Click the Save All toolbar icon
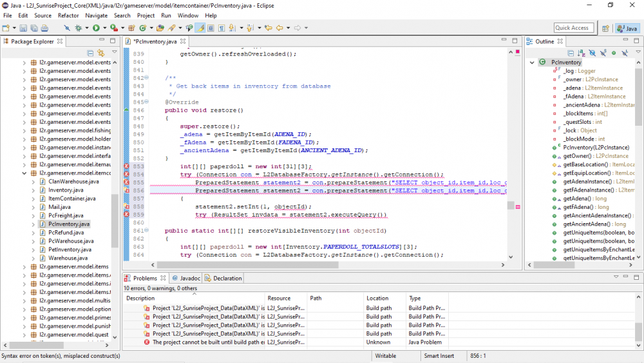This screenshot has height=363, width=644. pyautogui.click(x=33, y=28)
